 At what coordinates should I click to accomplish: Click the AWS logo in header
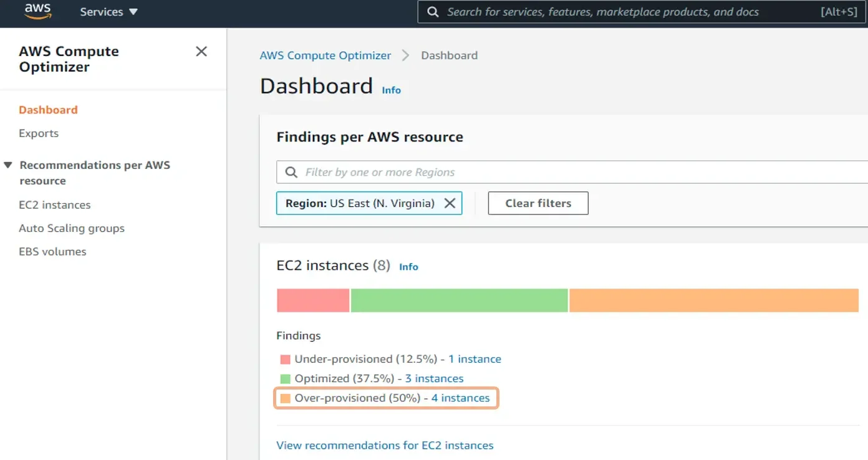pos(38,12)
